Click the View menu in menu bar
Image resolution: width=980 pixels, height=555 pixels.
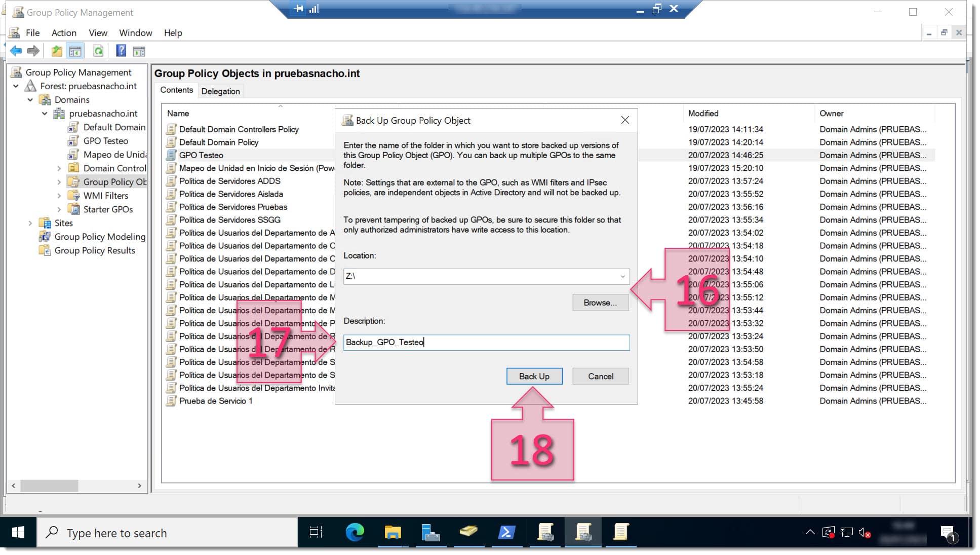(x=96, y=32)
